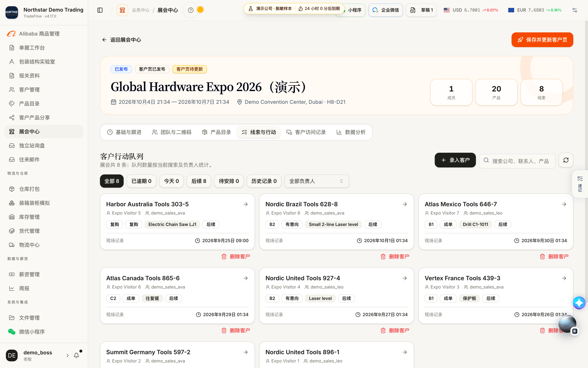Open Nordic Brazil Tools 628-8 arrow
The image size is (588, 368).
(x=405, y=204)
